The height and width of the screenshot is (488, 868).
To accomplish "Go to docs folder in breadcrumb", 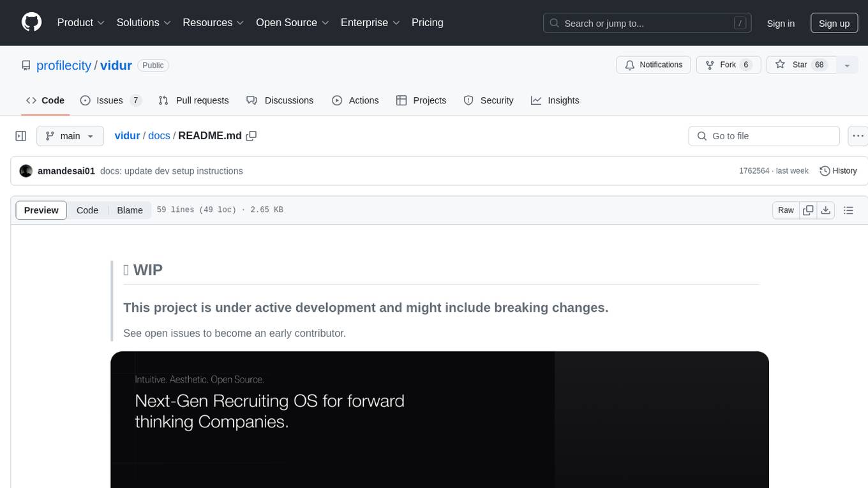I will coord(159,135).
